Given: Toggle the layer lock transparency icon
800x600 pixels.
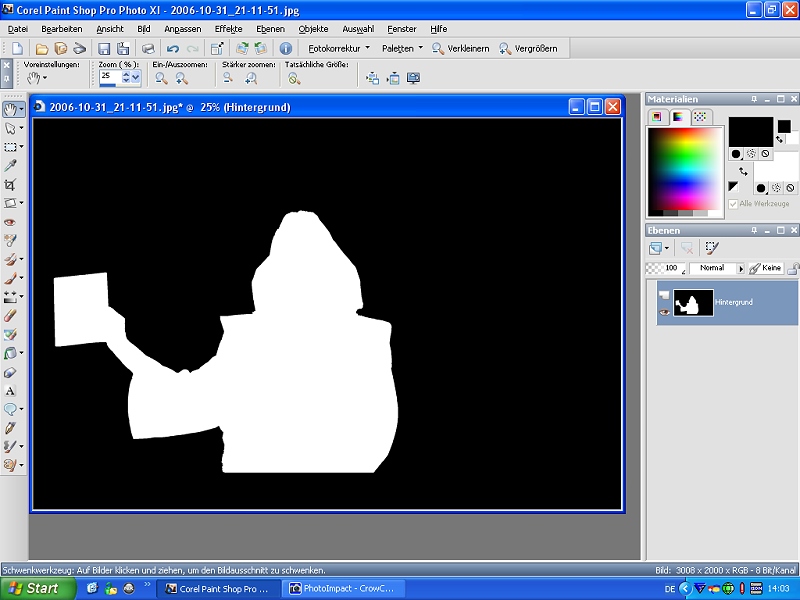Looking at the screenshot, I should [793, 268].
